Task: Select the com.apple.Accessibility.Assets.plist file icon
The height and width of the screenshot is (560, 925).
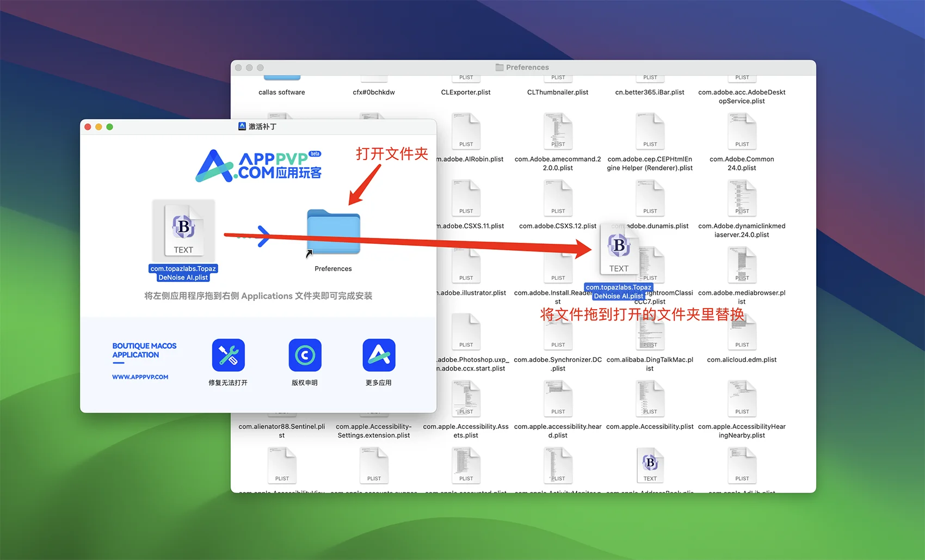Action: click(x=466, y=398)
